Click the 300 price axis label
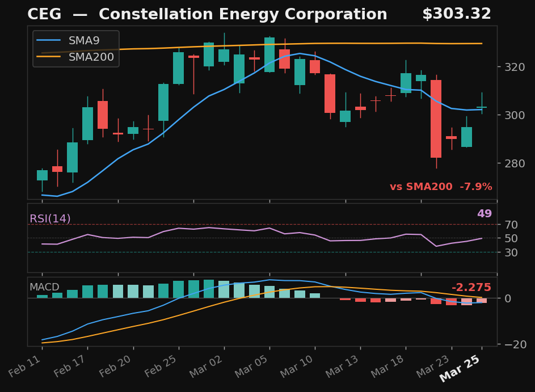The image size is (535, 392). click(515, 115)
